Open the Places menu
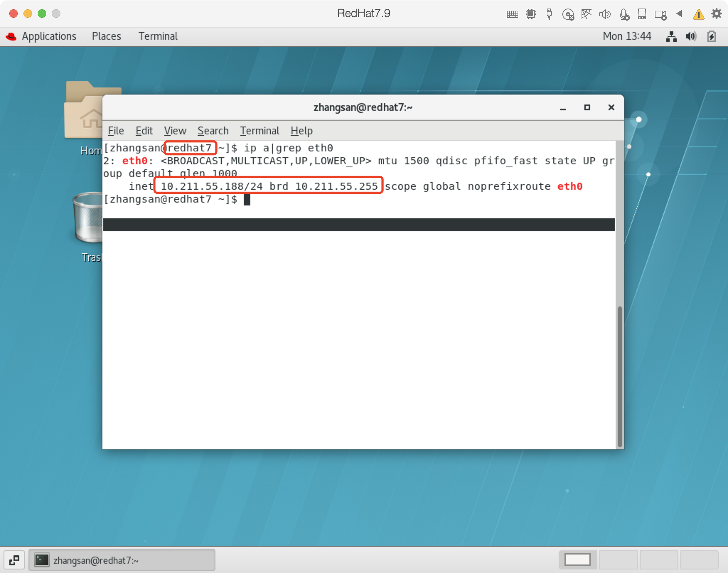The image size is (728, 573). pos(106,36)
